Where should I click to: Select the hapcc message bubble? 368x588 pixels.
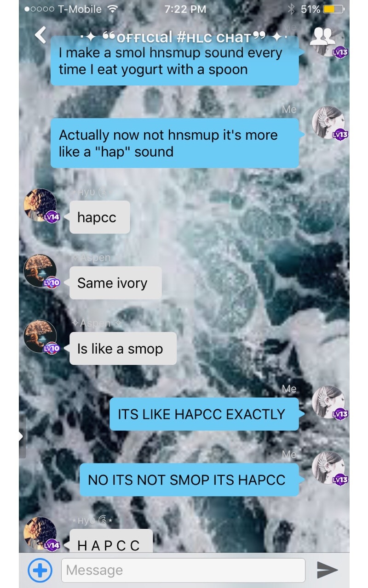[100, 217]
